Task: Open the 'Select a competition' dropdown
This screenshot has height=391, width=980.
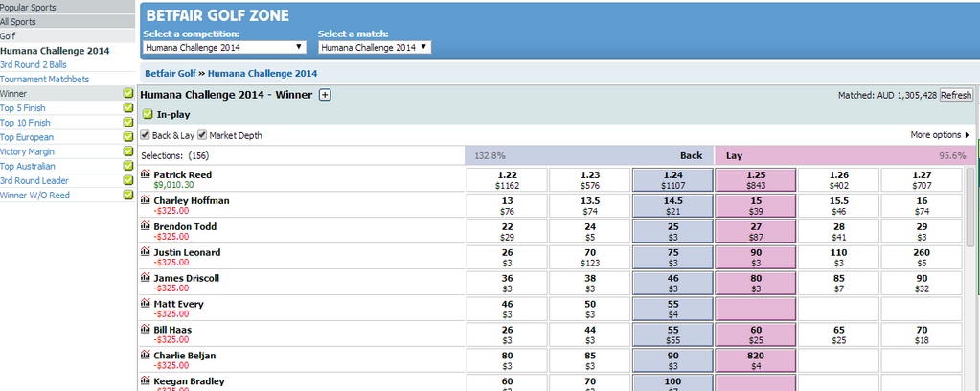Action: (224, 47)
